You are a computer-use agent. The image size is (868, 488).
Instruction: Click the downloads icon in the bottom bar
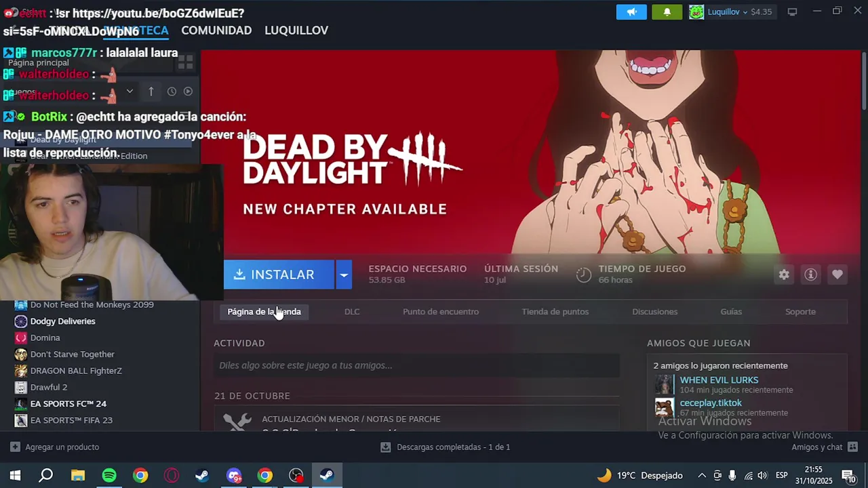coord(385,447)
